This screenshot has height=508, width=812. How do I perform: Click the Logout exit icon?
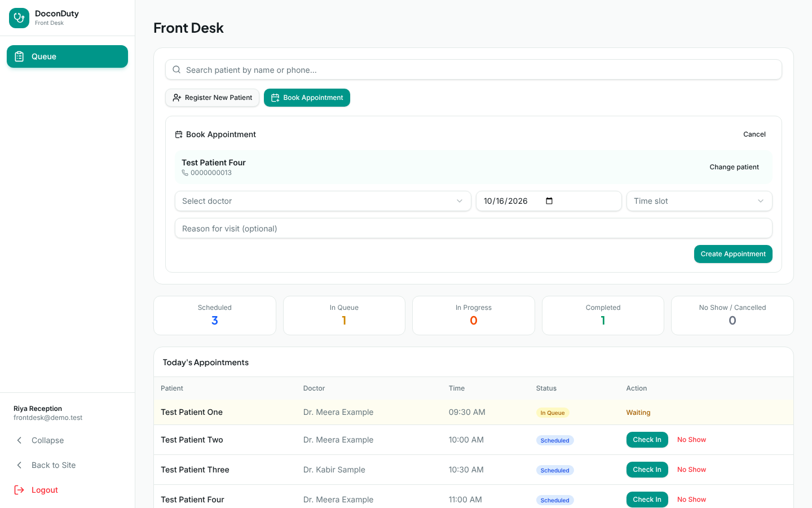19,490
